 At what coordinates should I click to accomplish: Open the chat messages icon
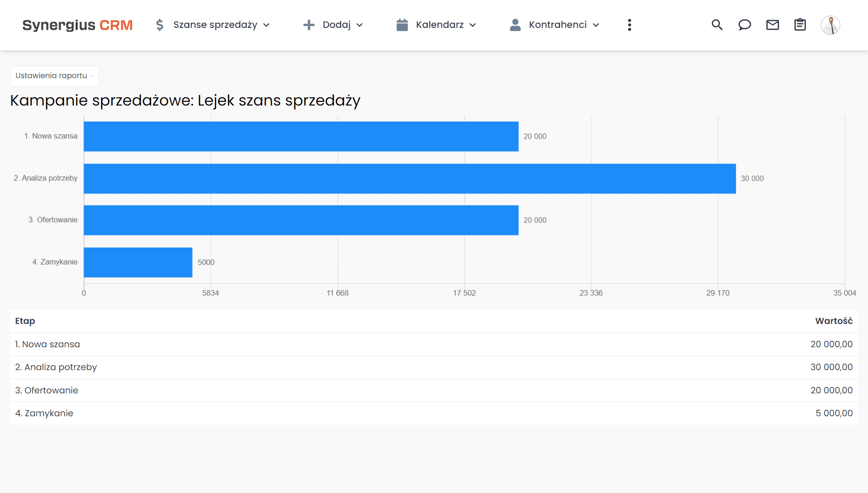(745, 25)
